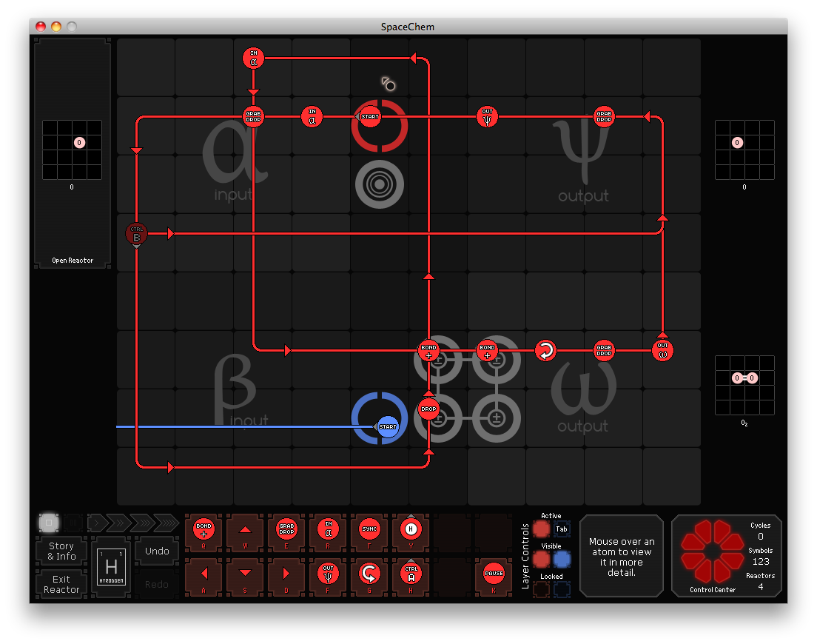817x644 pixels.
Task: Select the OUT omega node on the grid
Action: [x=662, y=351]
